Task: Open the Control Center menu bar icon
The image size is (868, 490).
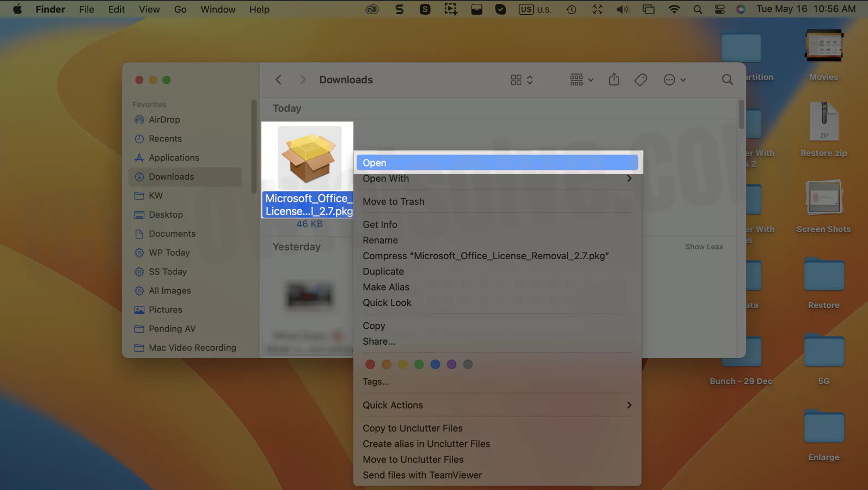Action: point(719,9)
